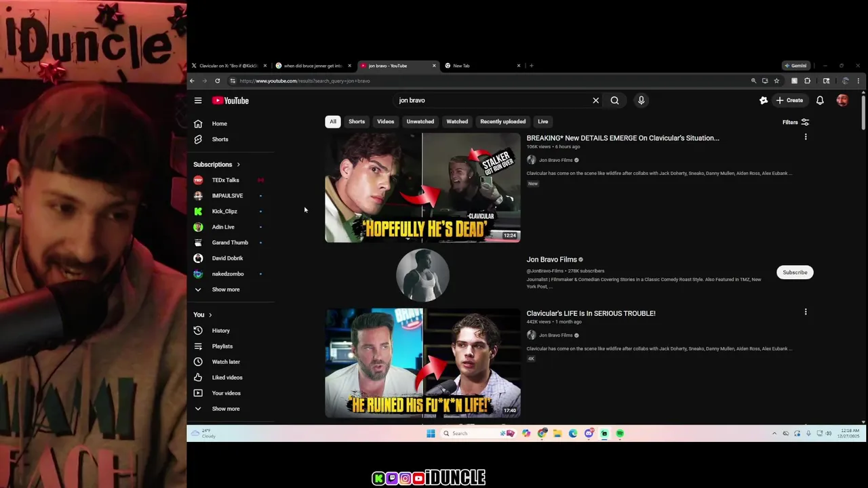868x488 pixels.
Task: Switch to the 'Clavicular on X' browser tab
Action: 228,66
